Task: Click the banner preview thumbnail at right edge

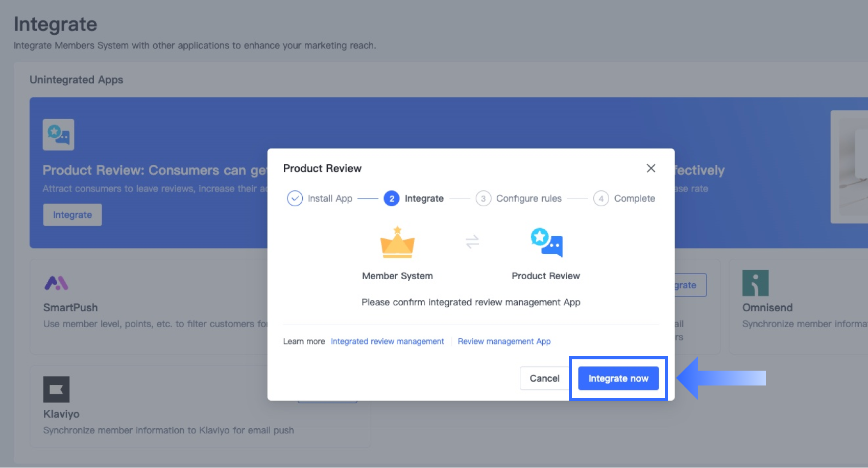Action: pyautogui.click(x=850, y=167)
